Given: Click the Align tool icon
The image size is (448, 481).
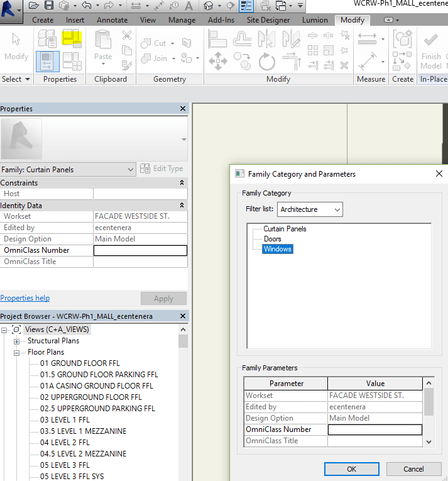Looking at the screenshot, I should 217,38.
